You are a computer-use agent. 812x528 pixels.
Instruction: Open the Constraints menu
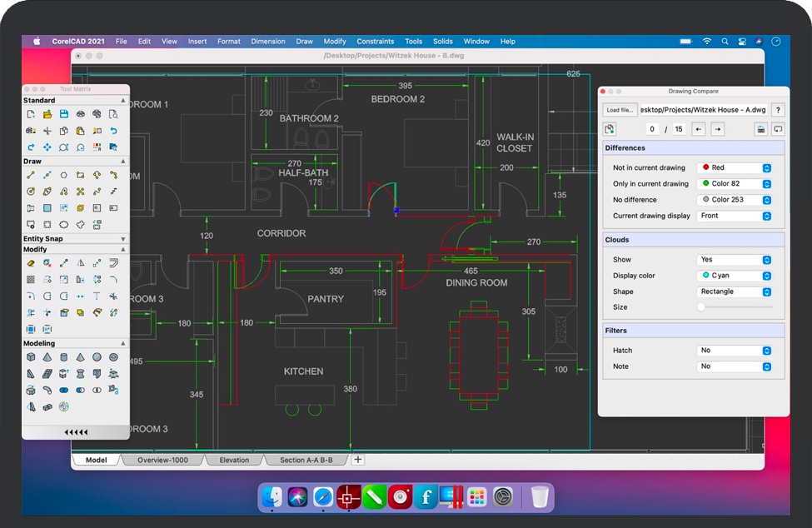(375, 41)
